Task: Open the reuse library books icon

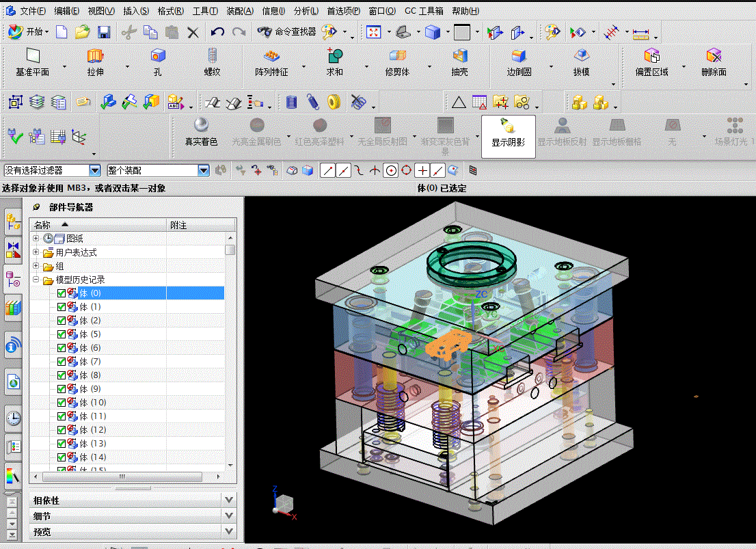Action: pos(13,308)
